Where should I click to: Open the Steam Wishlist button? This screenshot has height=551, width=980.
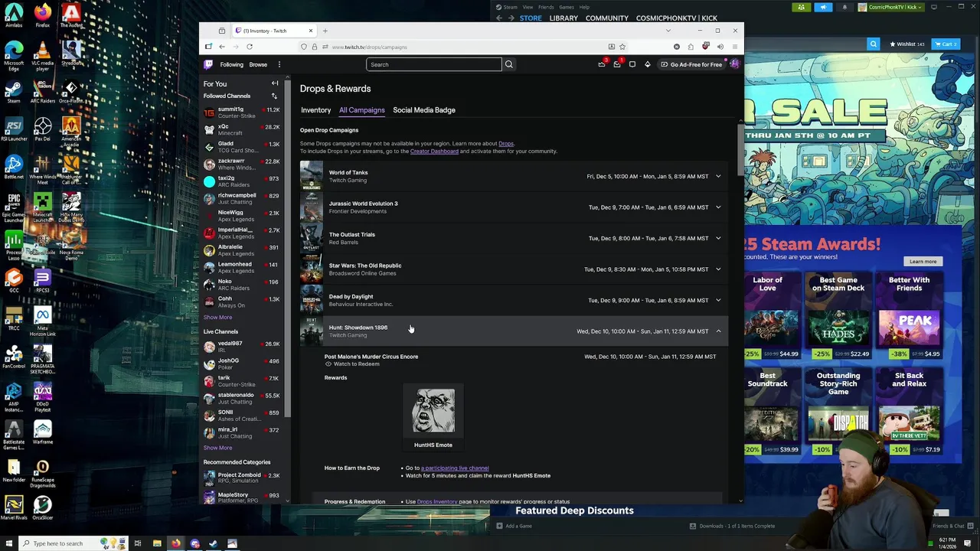(x=906, y=44)
